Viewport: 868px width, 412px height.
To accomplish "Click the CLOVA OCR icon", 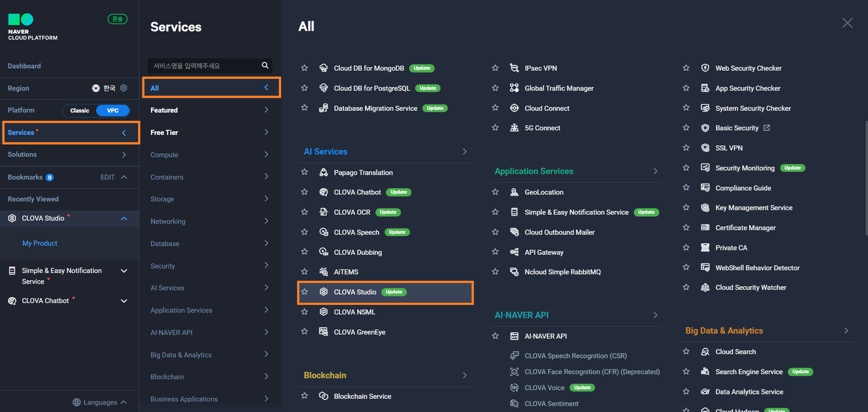I will pos(324,212).
